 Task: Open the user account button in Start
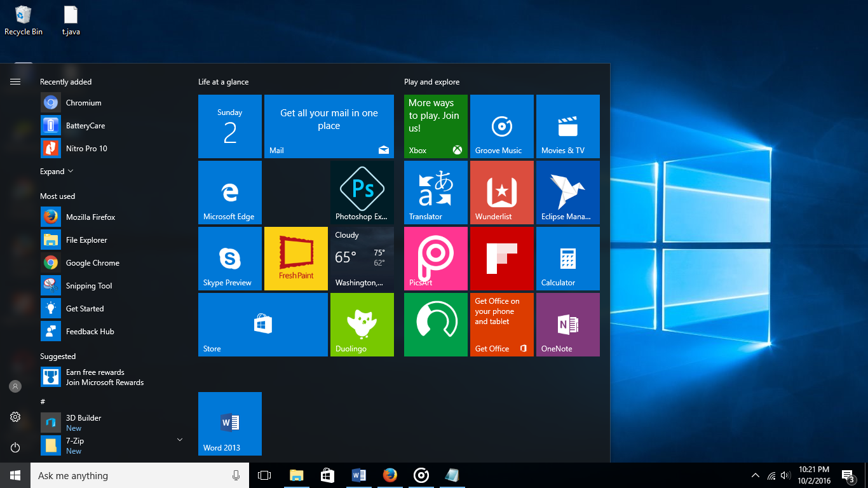pos(15,386)
